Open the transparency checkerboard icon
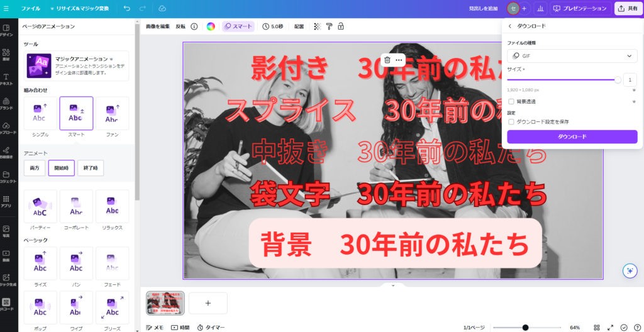The height and width of the screenshot is (332, 644). (x=317, y=26)
